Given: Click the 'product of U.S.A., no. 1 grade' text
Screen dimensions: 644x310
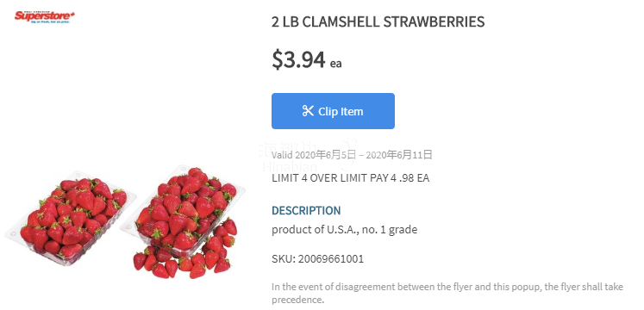Looking at the screenshot, I should (344, 230).
